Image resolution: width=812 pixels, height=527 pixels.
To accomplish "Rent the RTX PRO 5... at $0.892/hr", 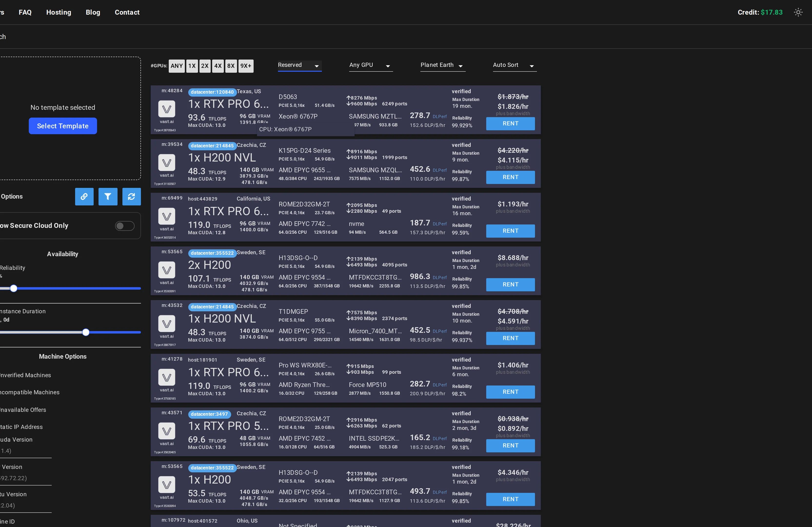I will tap(510, 446).
